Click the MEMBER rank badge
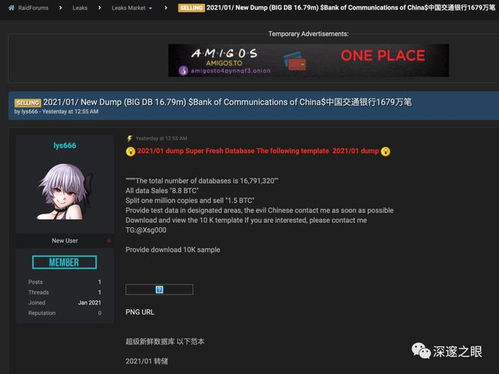 click(x=64, y=262)
